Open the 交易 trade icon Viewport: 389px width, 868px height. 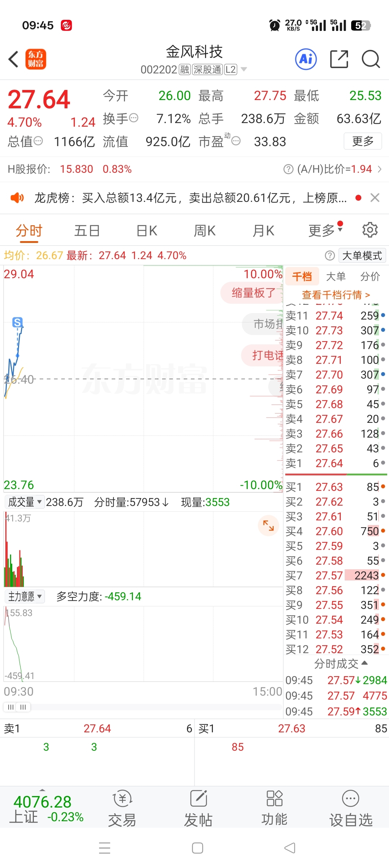pos(122,808)
